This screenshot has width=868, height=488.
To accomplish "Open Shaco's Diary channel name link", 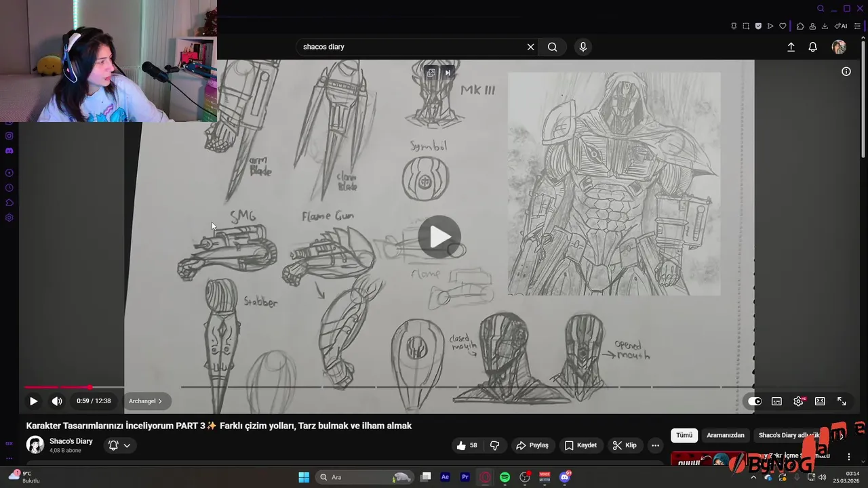I will pyautogui.click(x=71, y=441).
